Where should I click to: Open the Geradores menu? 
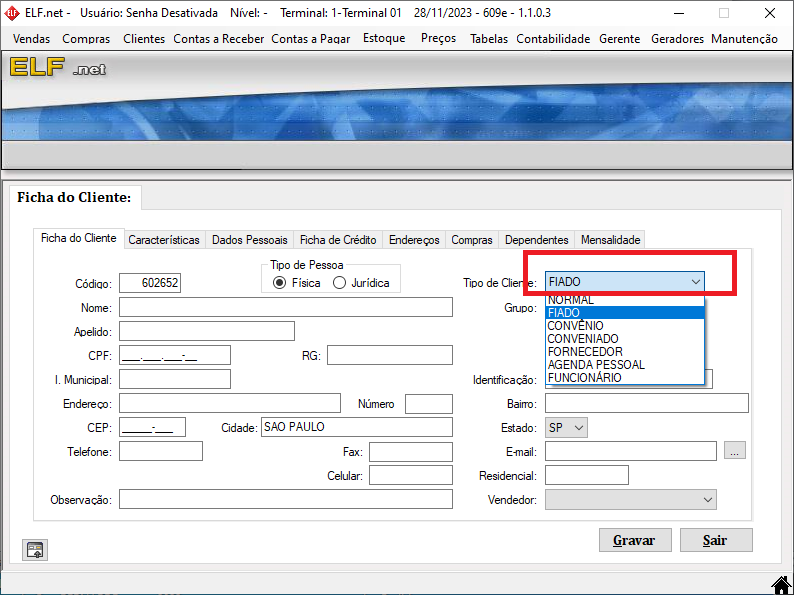[677, 39]
